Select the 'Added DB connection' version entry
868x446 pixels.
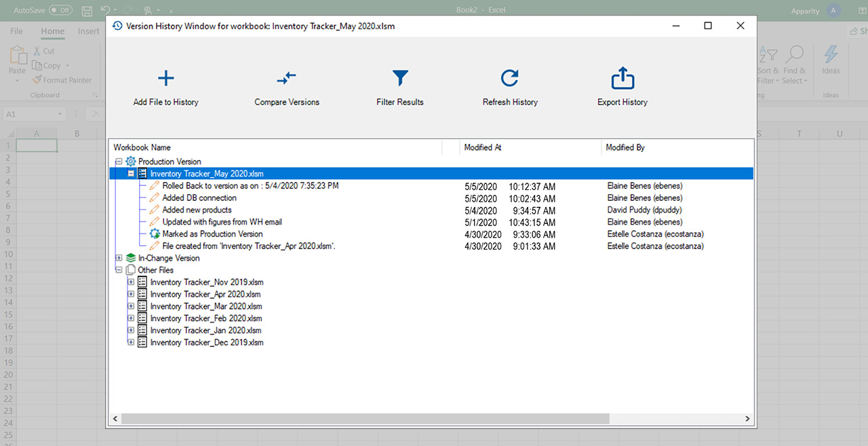click(x=199, y=198)
